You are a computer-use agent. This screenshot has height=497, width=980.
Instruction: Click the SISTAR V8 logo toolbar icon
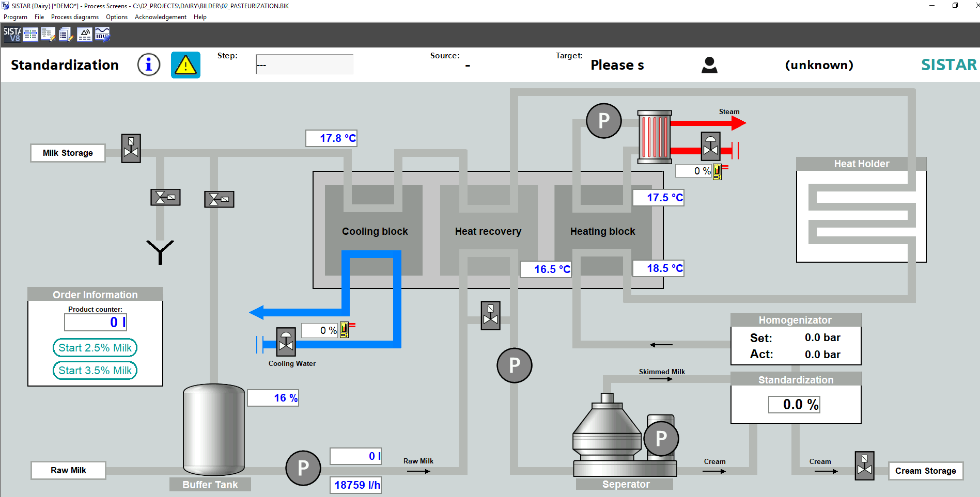point(12,35)
